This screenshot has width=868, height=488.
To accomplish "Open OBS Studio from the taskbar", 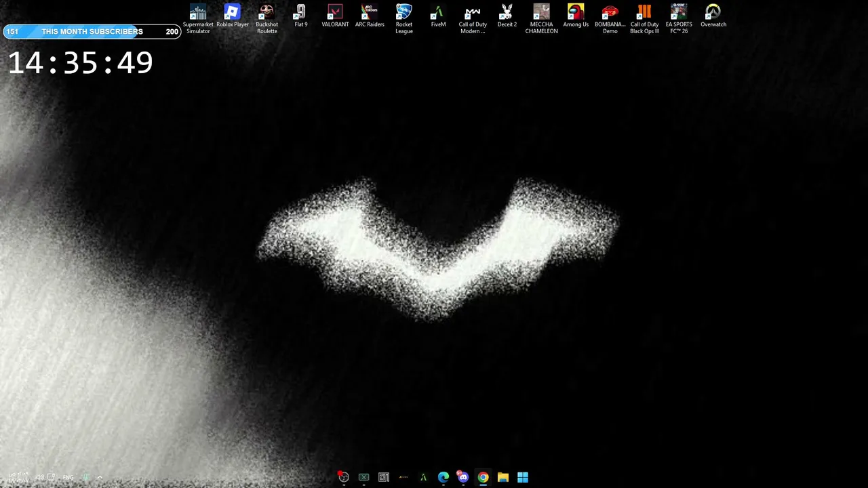I will coord(344,477).
